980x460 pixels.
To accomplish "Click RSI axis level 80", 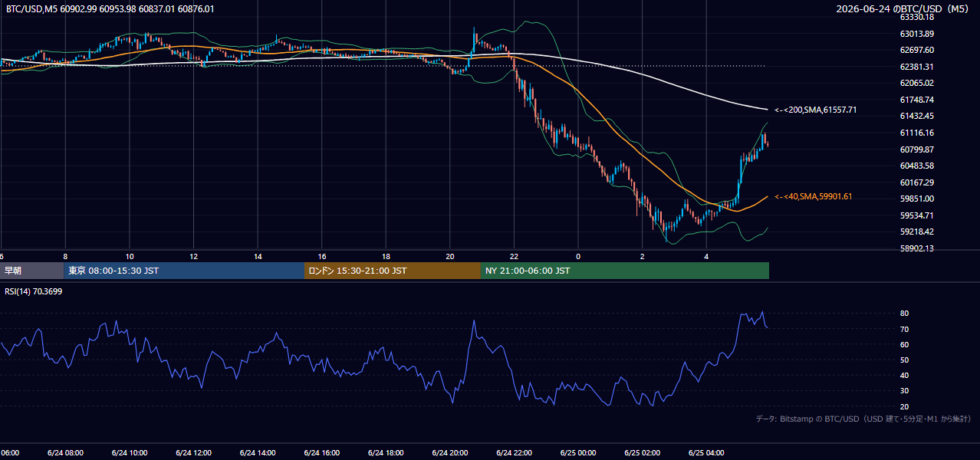I will (x=904, y=314).
